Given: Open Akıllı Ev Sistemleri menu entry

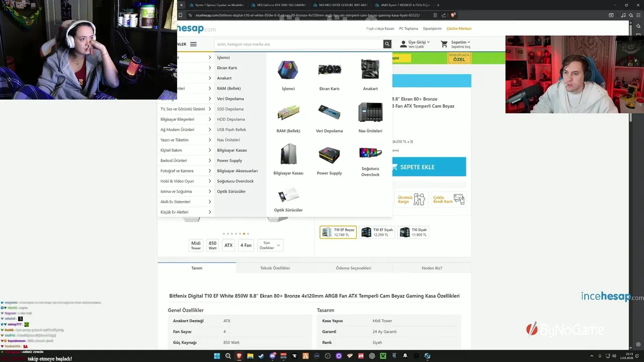Looking at the screenshot, I should pos(186,202).
